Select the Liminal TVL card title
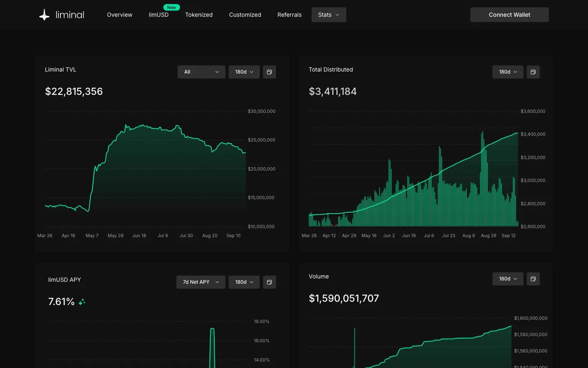This screenshot has height=368, width=588. [60, 70]
